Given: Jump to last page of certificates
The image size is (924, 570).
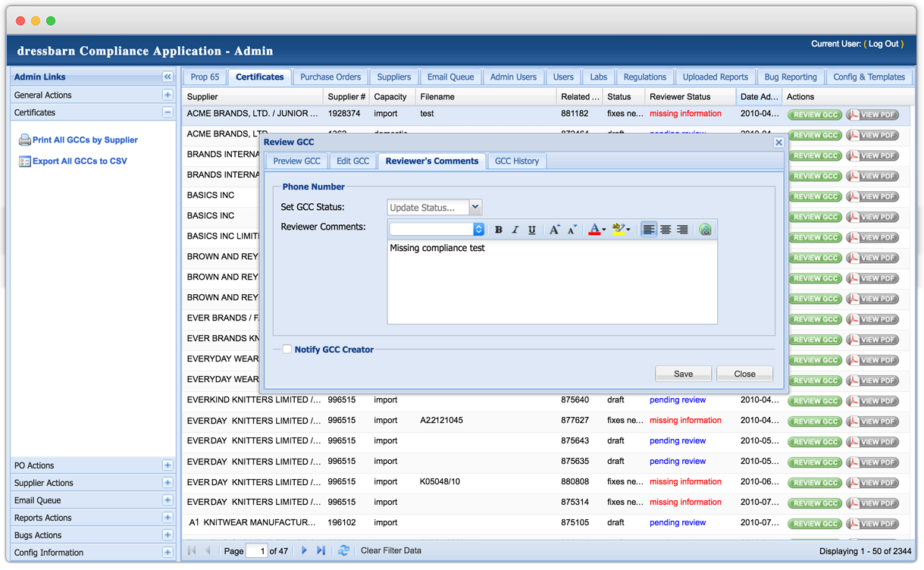Looking at the screenshot, I should pyautogui.click(x=321, y=551).
